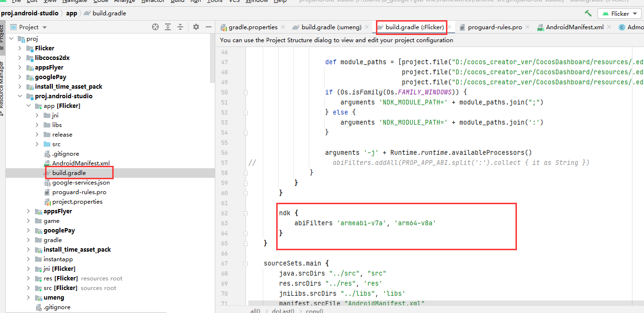Screen dimensions: 644x313
Task: Click proj.android-studio in the breadcrumb bar
Action: 30,13
